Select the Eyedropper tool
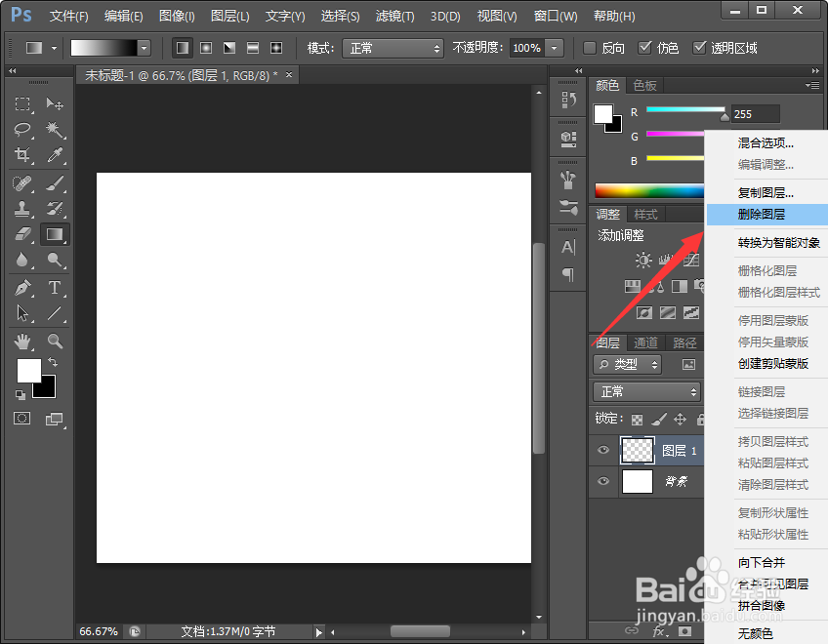The image size is (828, 644). 55,154
